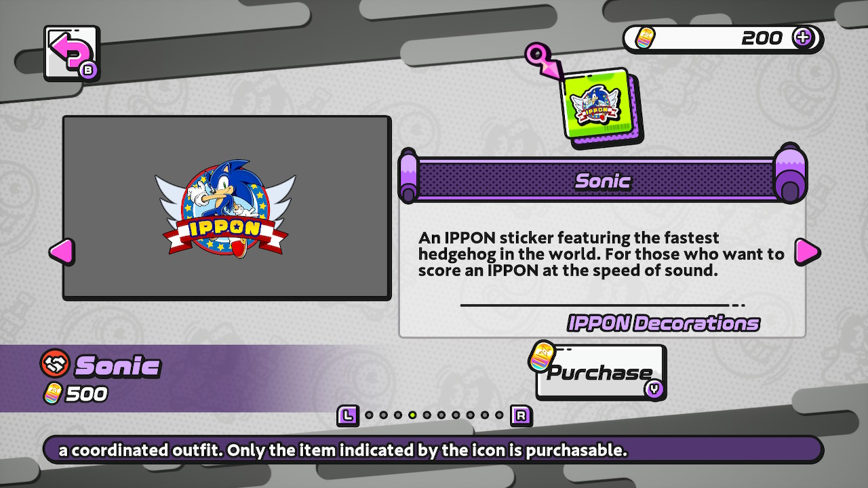
Task: Go to next item with right arrow
Action: tap(807, 251)
